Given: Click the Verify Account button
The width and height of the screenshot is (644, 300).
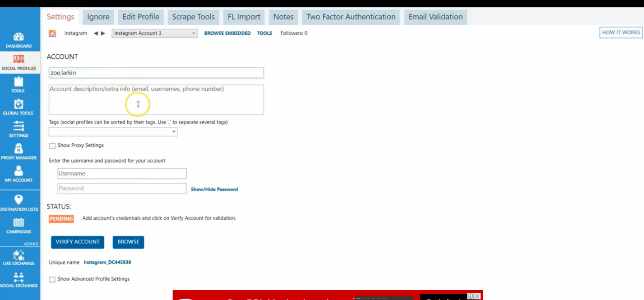Looking at the screenshot, I should (78, 242).
